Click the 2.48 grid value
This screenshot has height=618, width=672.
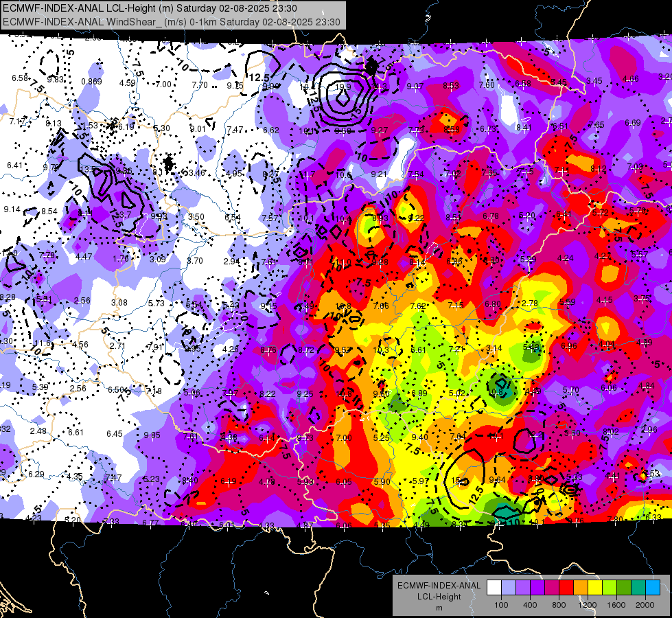(x=38, y=431)
